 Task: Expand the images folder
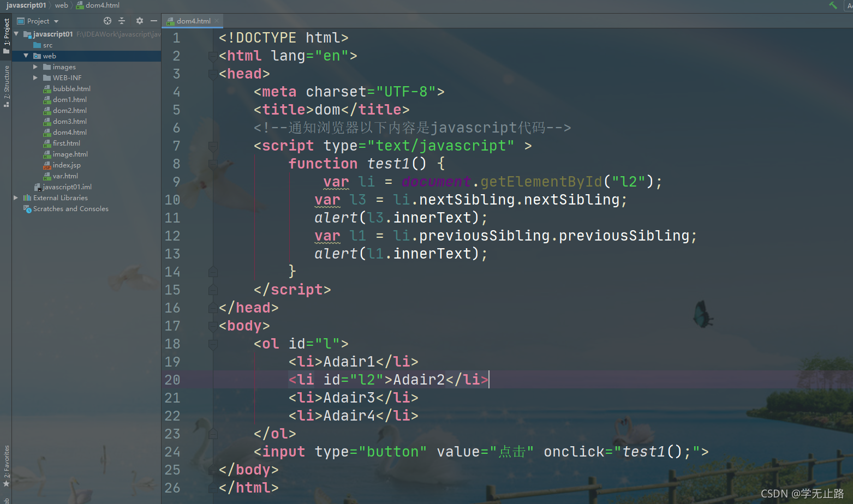tap(35, 67)
